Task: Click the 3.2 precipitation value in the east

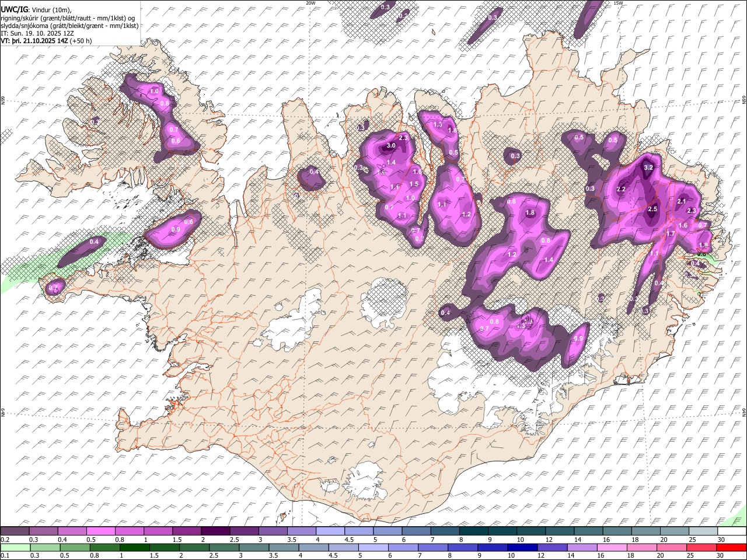Action: 648,167
